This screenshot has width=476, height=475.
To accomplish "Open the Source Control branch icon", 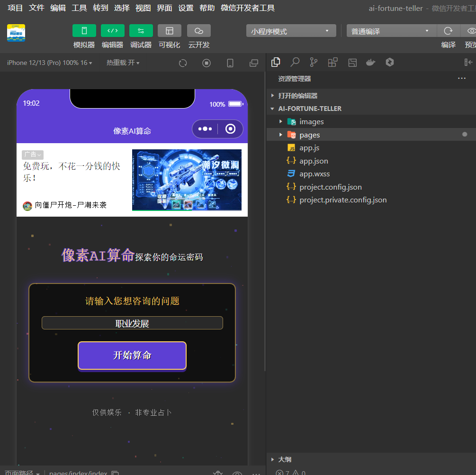I will coord(314,62).
